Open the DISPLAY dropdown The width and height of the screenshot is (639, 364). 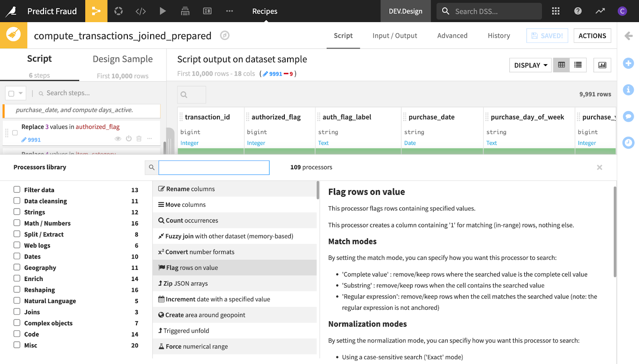(530, 65)
